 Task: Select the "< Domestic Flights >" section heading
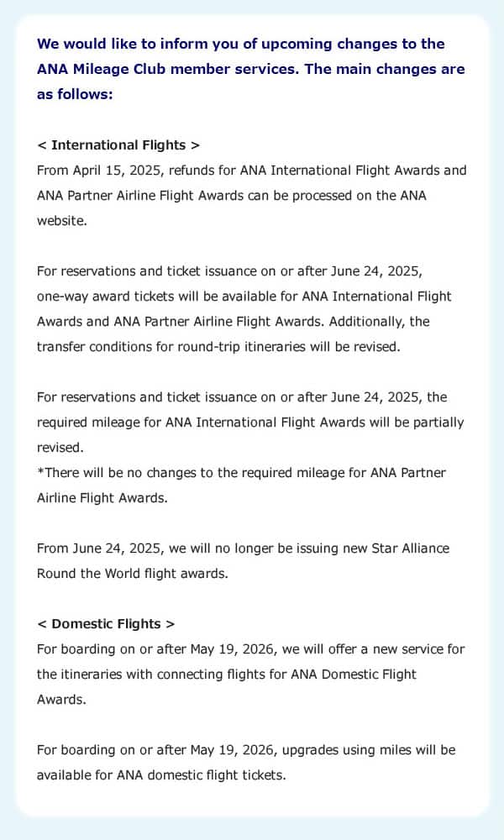click(x=106, y=623)
